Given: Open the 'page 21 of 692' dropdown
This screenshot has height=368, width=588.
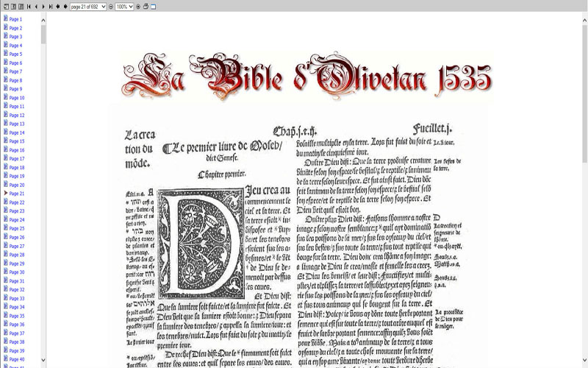Looking at the screenshot, I should click(88, 7).
